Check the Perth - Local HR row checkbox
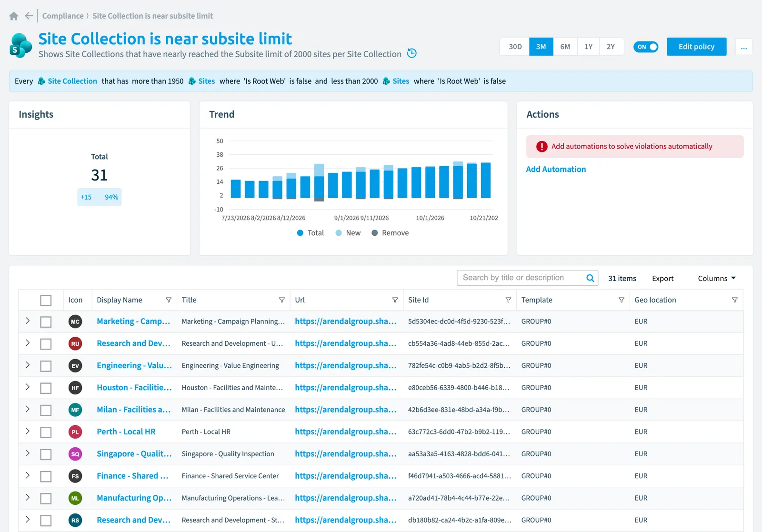762x532 pixels. tap(46, 432)
